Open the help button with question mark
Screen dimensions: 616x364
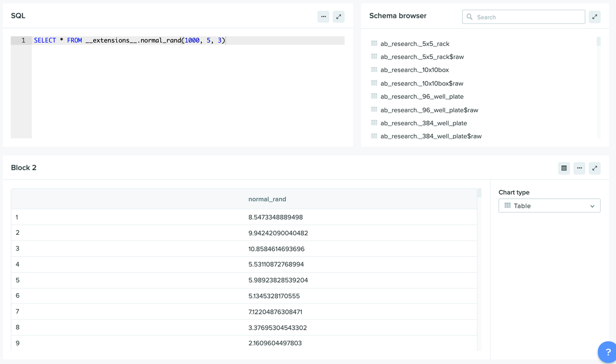click(x=607, y=352)
